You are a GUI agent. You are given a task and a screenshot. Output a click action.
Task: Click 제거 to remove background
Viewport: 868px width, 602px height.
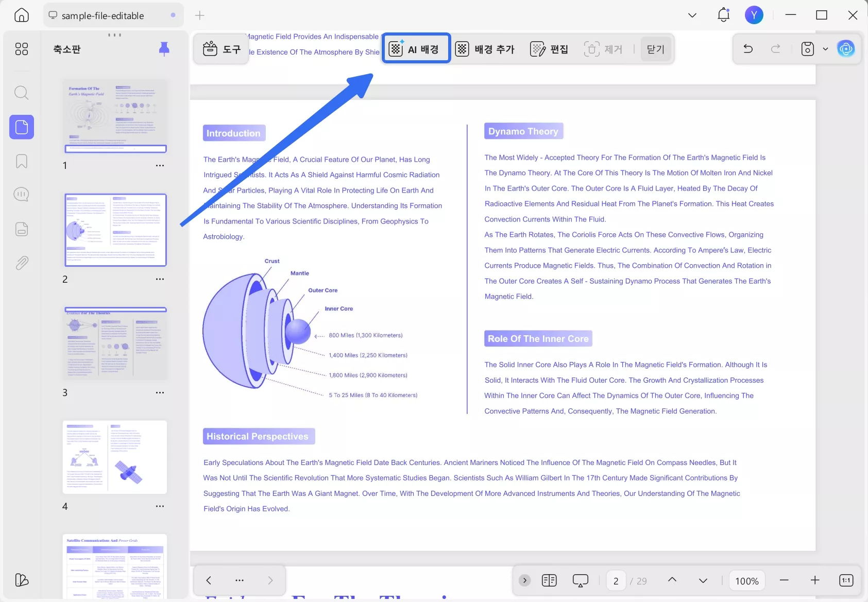tap(603, 49)
